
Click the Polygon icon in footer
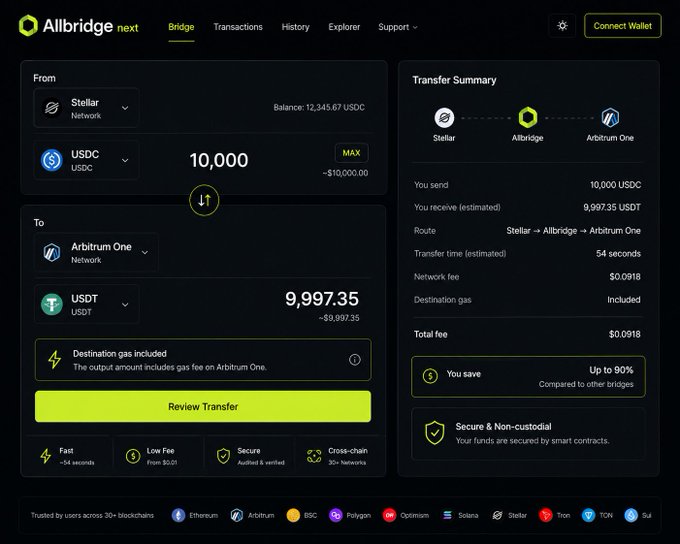point(336,515)
